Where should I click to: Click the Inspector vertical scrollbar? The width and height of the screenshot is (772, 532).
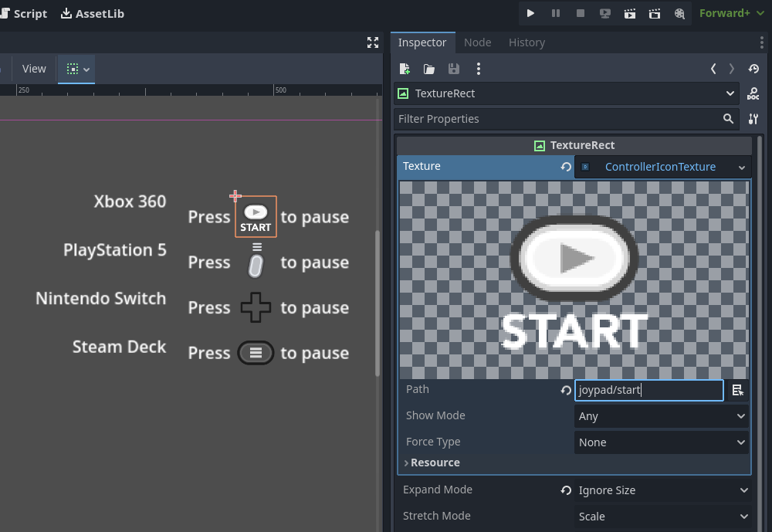(760, 334)
